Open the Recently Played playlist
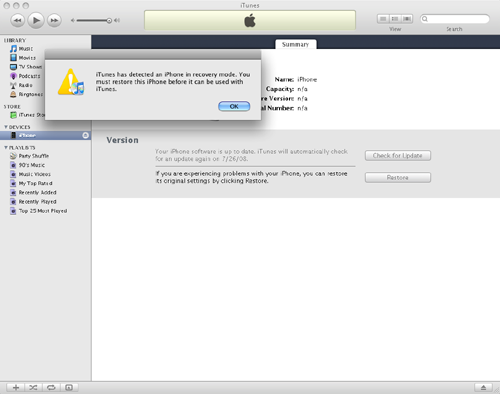The height and width of the screenshot is (394, 500). (x=33, y=202)
